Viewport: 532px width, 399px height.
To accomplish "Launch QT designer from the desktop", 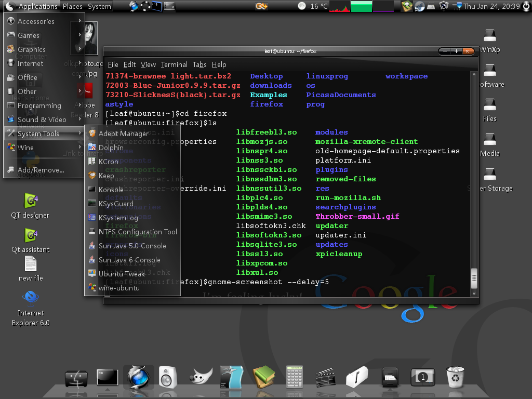I will (x=31, y=206).
